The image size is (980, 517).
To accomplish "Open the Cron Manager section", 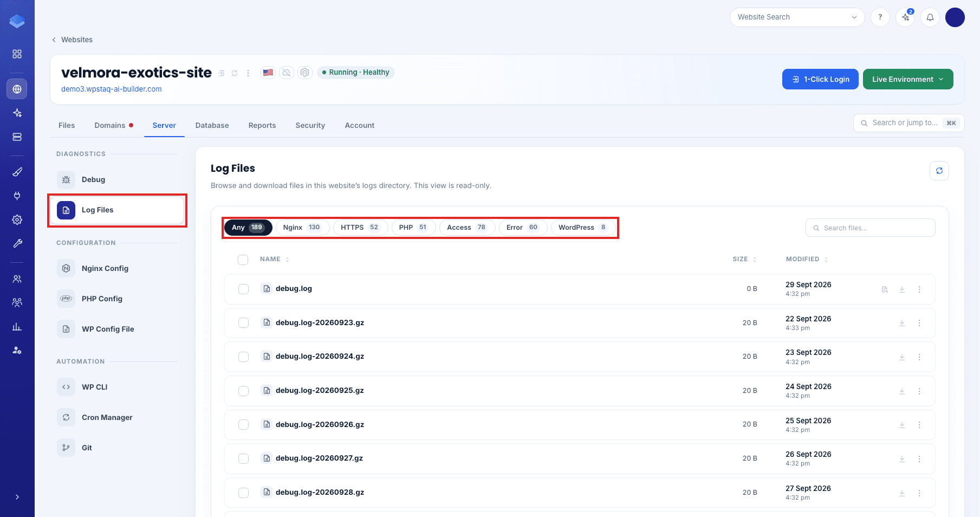I will tap(117, 417).
